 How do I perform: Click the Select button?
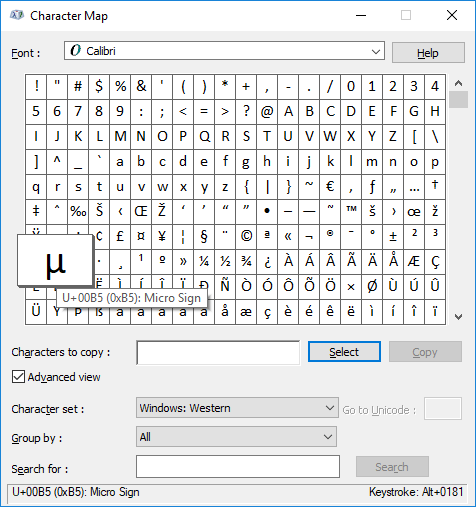pos(344,352)
